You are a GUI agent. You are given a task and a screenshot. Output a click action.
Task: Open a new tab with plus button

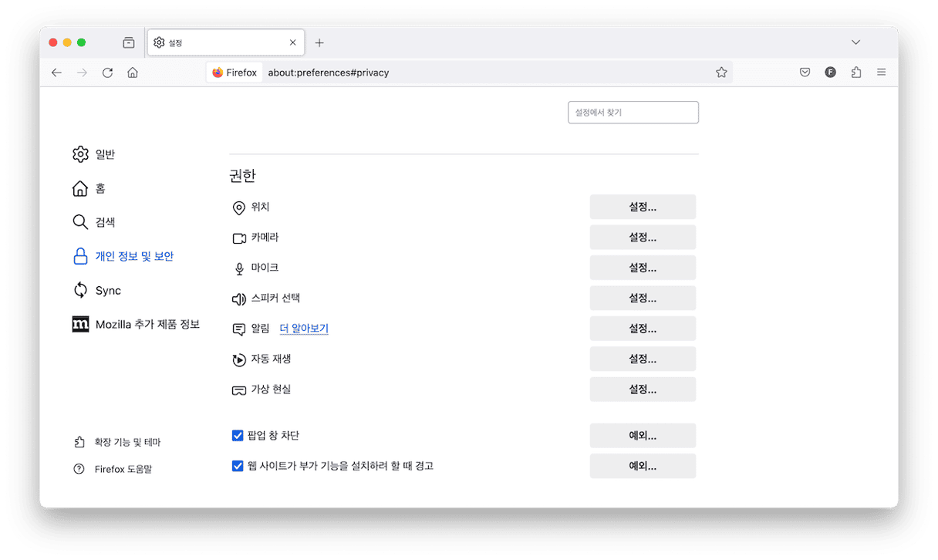tap(319, 42)
